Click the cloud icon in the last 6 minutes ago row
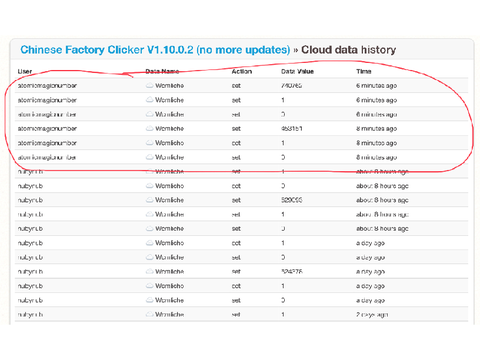 (x=150, y=114)
